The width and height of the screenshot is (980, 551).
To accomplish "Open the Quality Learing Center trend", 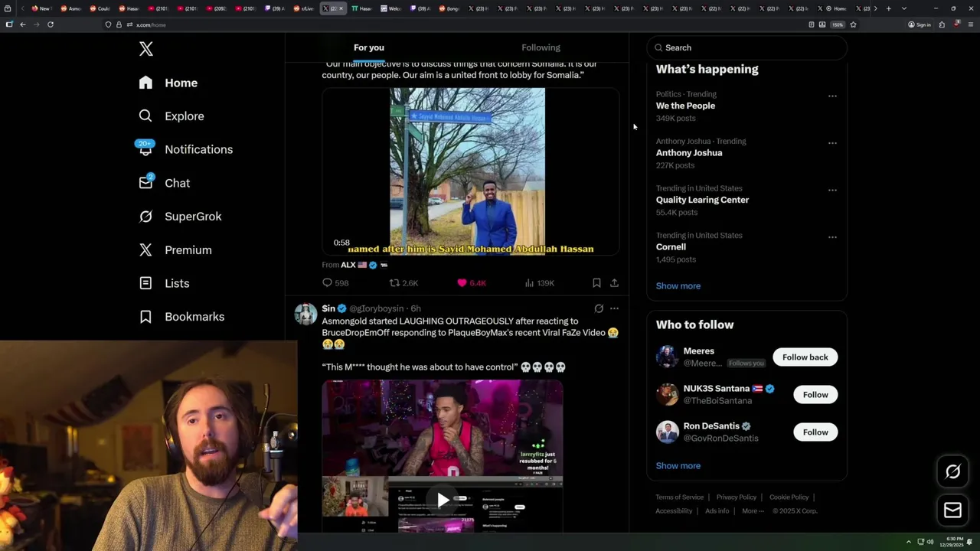I will pyautogui.click(x=702, y=200).
